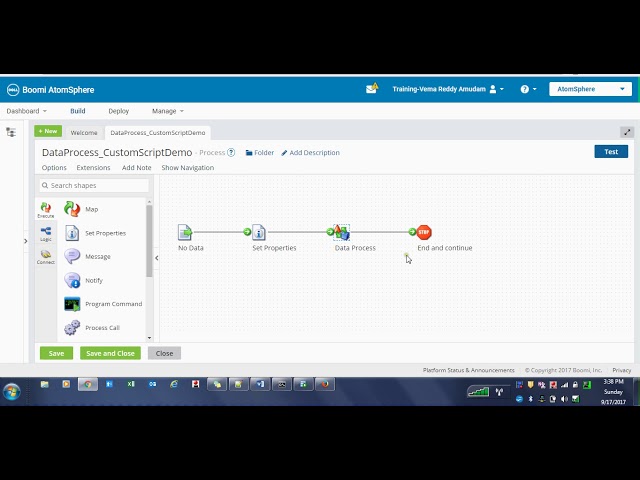The height and width of the screenshot is (480, 640).
Task: Collapse the shapes palette panel arrow
Action: click(157, 258)
